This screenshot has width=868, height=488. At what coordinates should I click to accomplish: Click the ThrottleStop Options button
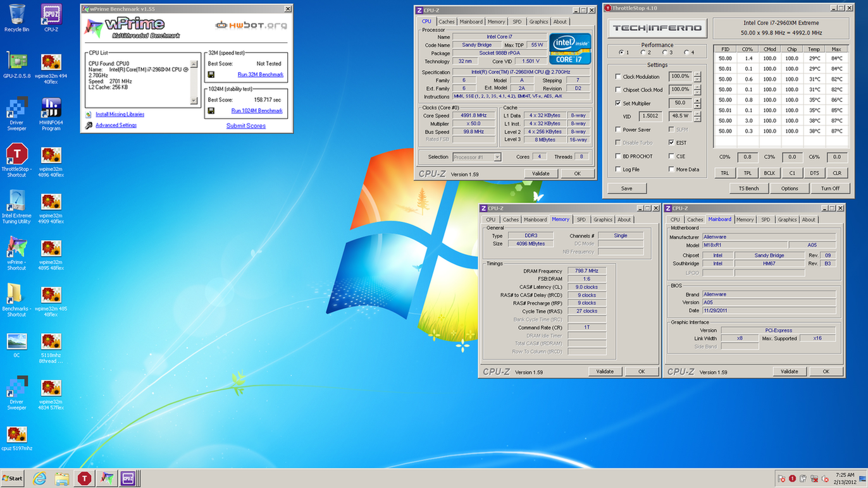tap(790, 188)
